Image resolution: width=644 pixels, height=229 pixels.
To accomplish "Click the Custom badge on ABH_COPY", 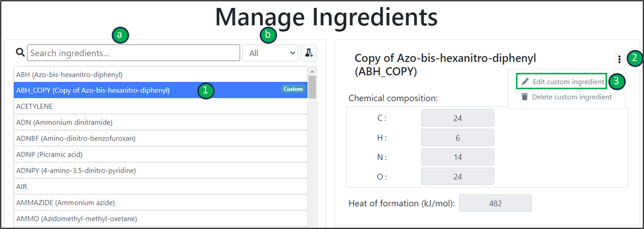I will [x=293, y=89].
